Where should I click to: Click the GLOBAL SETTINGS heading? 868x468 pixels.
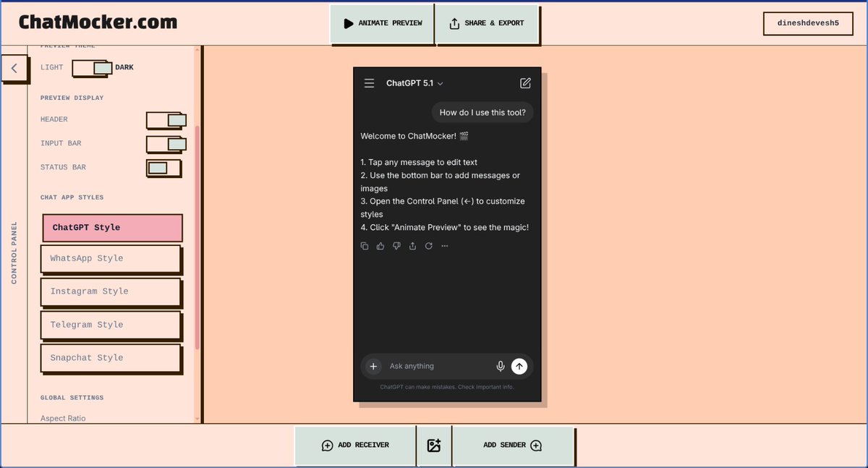(72, 398)
